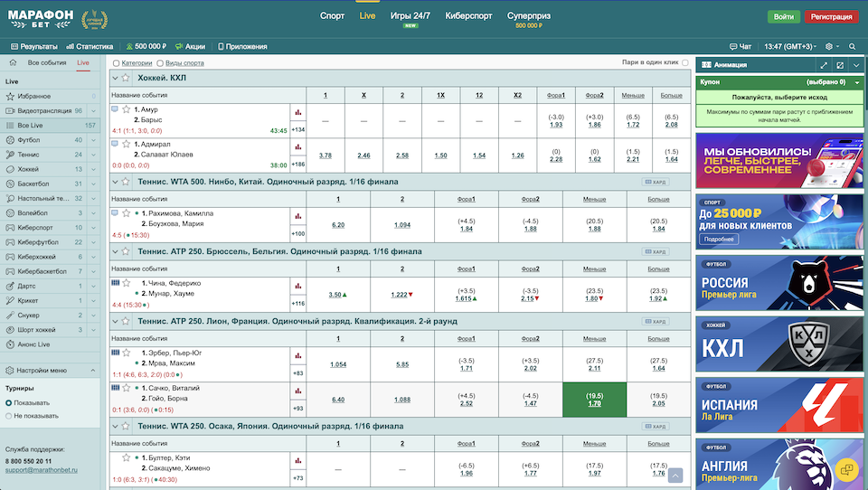
Task: Click the scroll-to-top arrow button
Action: coord(675,475)
